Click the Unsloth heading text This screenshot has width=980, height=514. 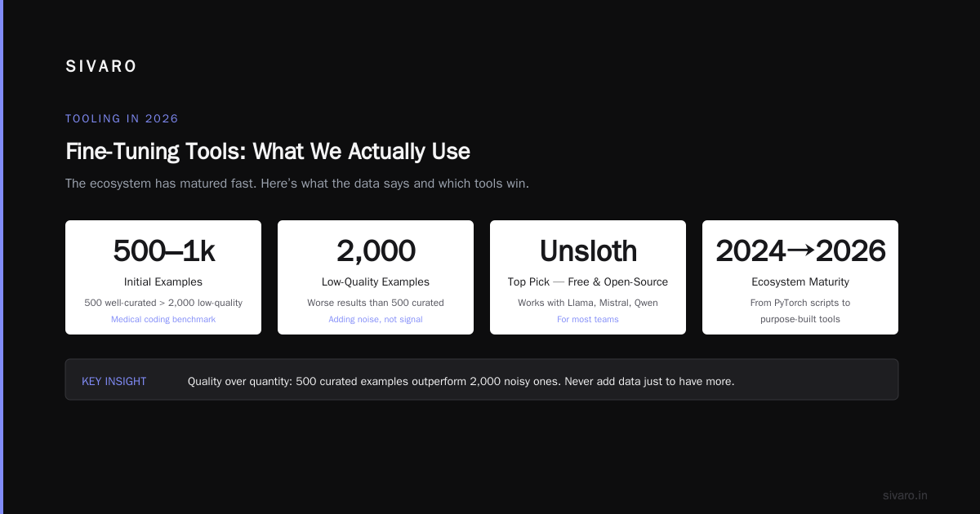pyautogui.click(x=588, y=251)
